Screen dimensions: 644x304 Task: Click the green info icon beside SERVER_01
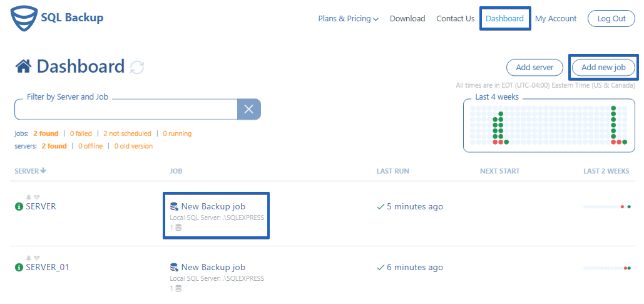(x=19, y=268)
